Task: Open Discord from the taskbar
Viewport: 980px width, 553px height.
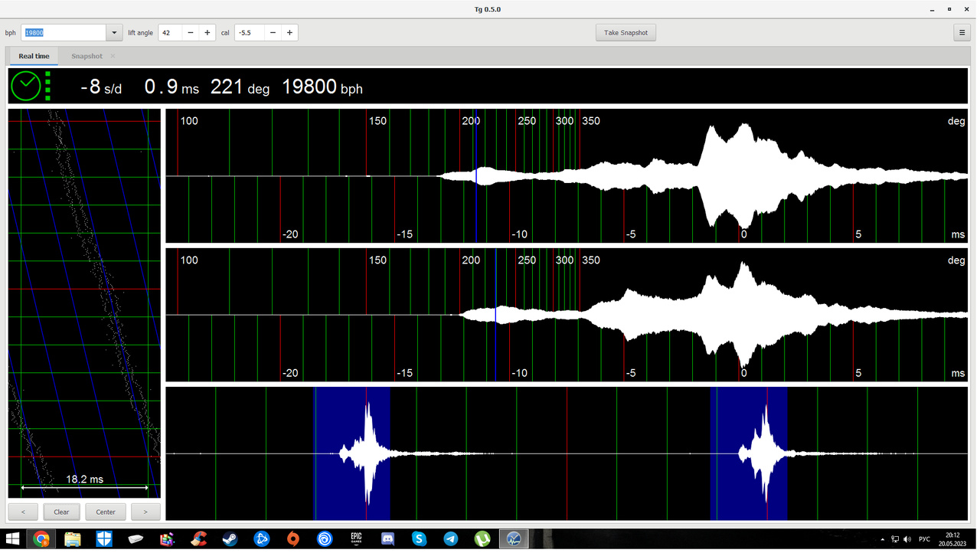Action: click(388, 540)
